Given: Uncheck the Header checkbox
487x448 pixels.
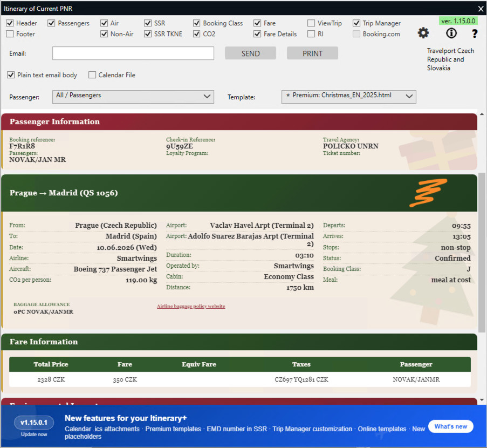Looking at the screenshot, I should click(x=10, y=23).
